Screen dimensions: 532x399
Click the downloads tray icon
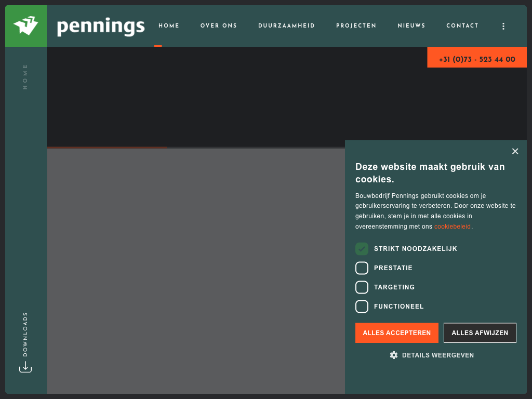[25, 367]
